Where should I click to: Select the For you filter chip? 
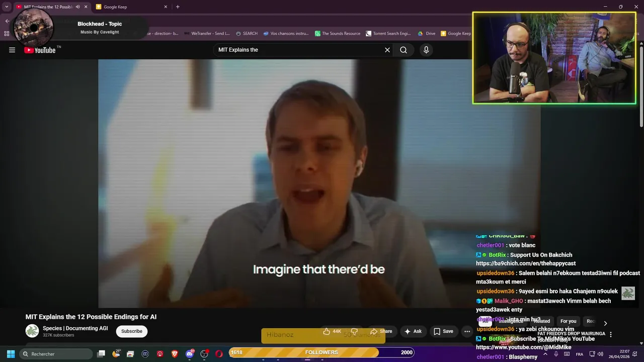click(x=569, y=321)
